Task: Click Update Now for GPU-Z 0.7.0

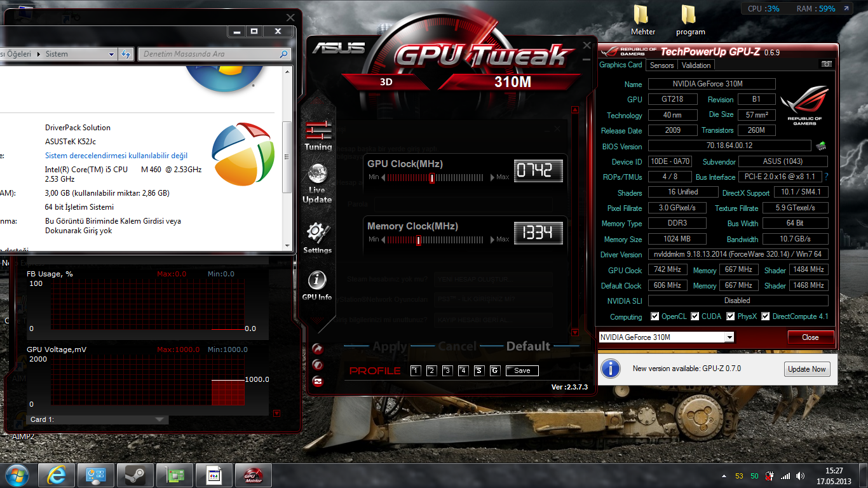Action: point(807,369)
